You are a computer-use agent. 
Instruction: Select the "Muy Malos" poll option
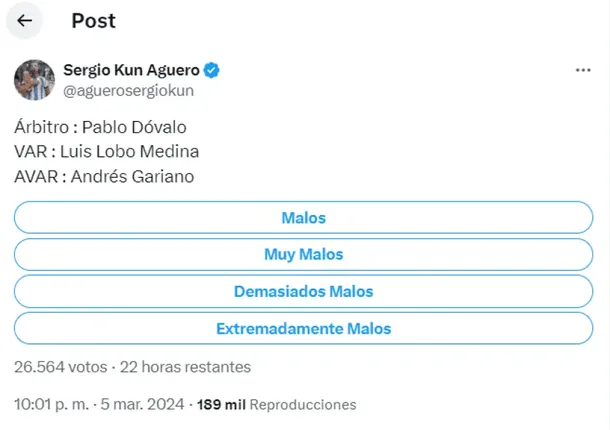pyautogui.click(x=304, y=254)
